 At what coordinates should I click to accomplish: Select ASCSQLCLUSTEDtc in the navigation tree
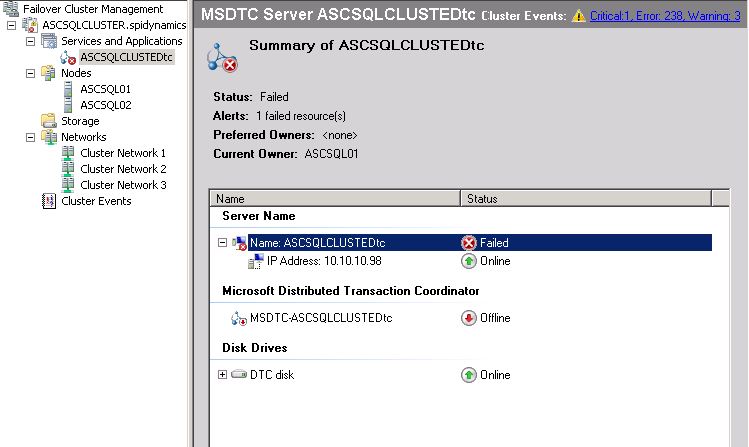pos(126,57)
